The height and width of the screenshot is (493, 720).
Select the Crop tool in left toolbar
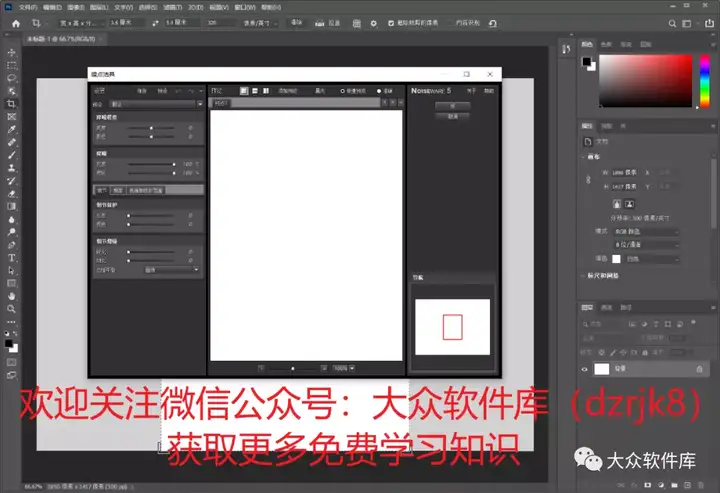tap(11, 104)
